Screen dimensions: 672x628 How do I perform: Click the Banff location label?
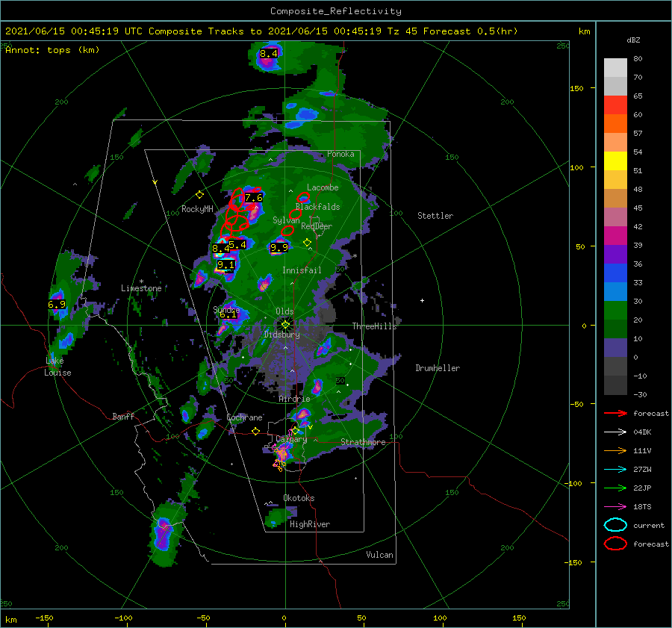(123, 416)
